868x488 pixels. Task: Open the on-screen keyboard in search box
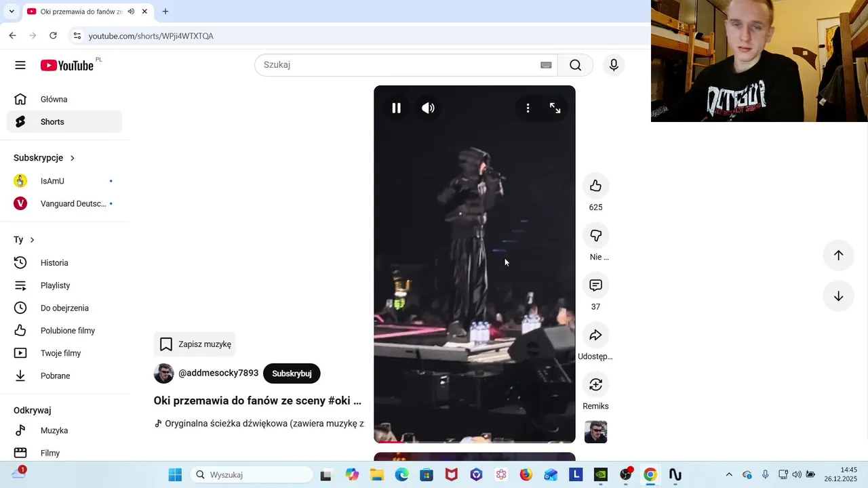click(x=546, y=65)
